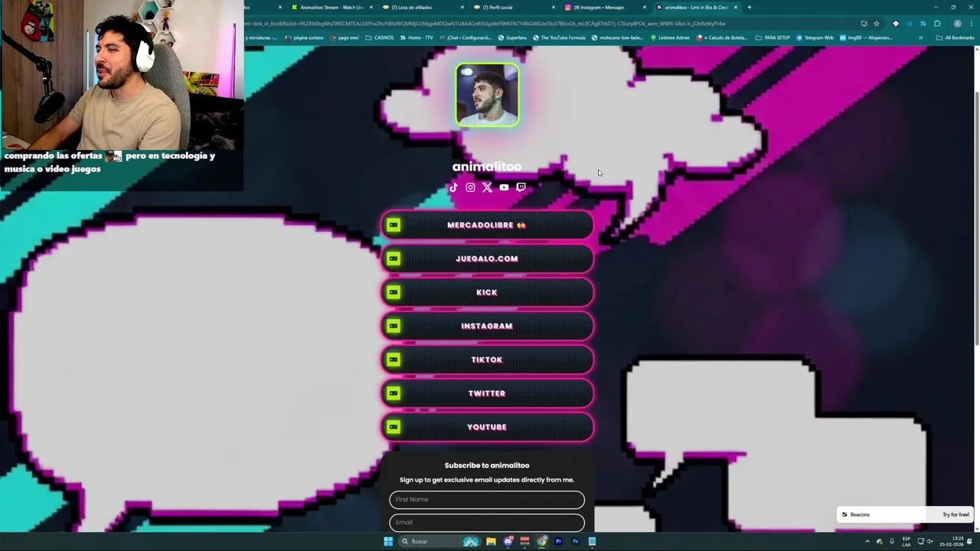Open the Chrome three-dot menu
Image resolution: width=980 pixels, height=551 pixels.
click(972, 24)
